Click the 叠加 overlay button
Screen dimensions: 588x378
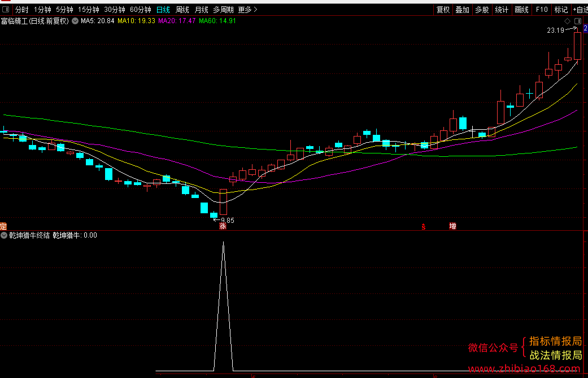pos(463,10)
